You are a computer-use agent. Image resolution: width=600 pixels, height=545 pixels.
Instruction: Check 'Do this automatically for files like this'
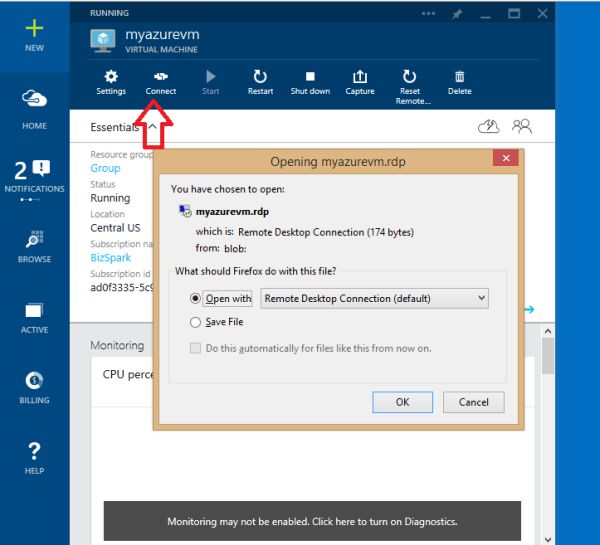click(x=196, y=348)
